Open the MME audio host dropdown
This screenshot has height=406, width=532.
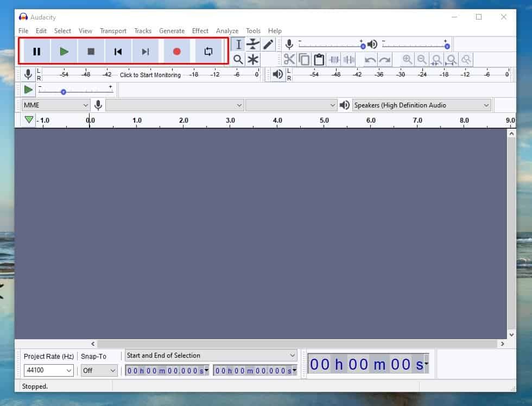click(55, 105)
